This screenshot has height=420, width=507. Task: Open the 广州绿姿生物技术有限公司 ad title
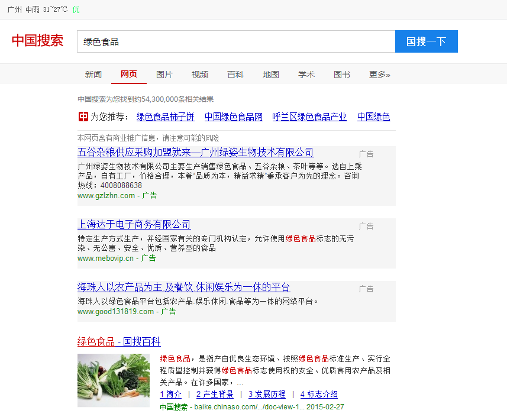196,152
